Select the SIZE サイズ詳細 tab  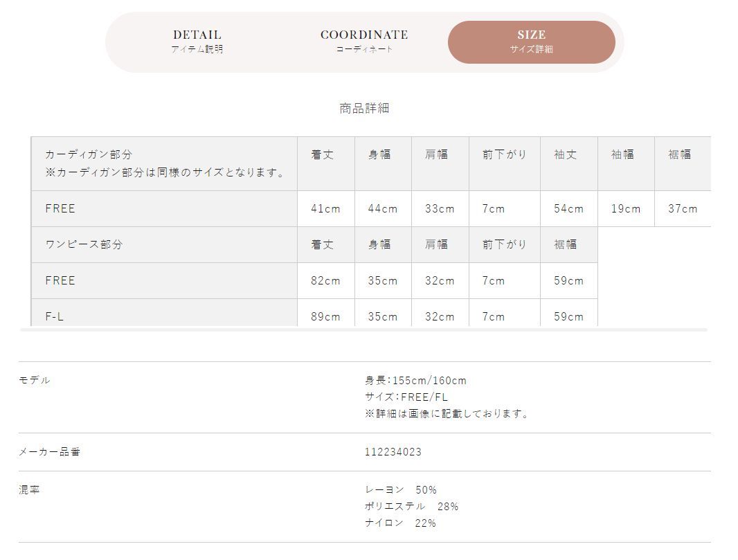(x=532, y=42)
